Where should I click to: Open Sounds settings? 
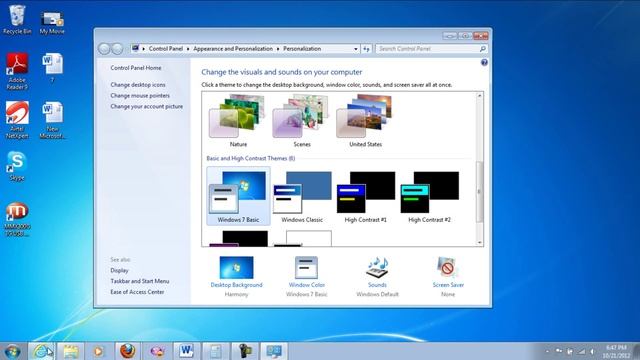tap(377, 276)
